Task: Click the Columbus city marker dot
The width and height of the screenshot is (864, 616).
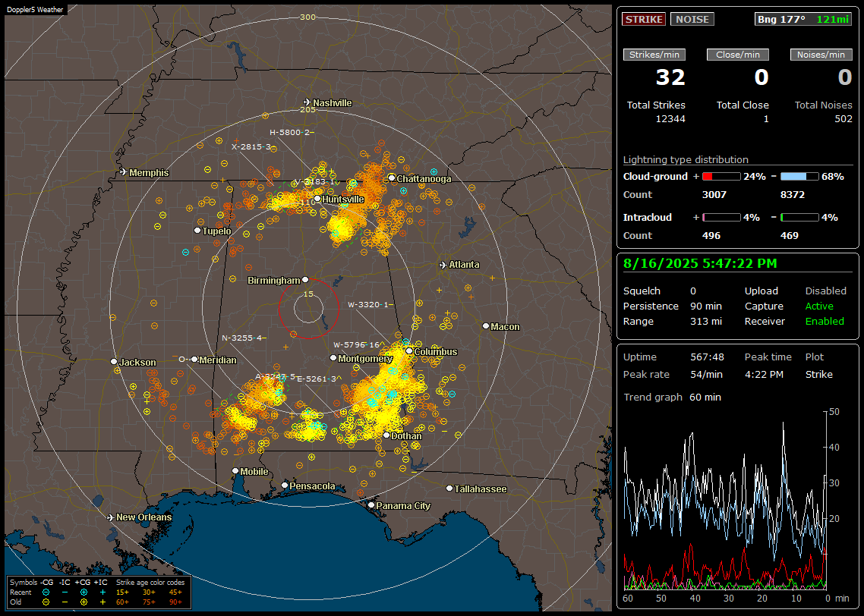Action: (x=409, y=350)
